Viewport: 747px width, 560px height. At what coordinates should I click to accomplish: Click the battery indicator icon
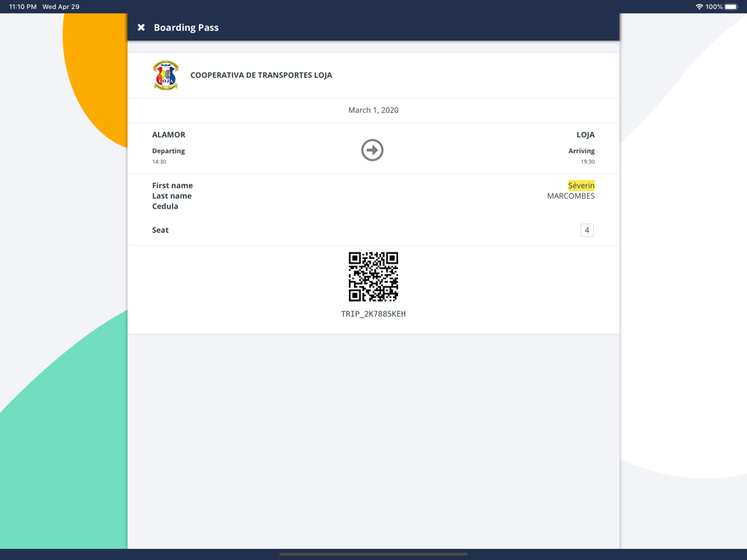click(732, 7)
